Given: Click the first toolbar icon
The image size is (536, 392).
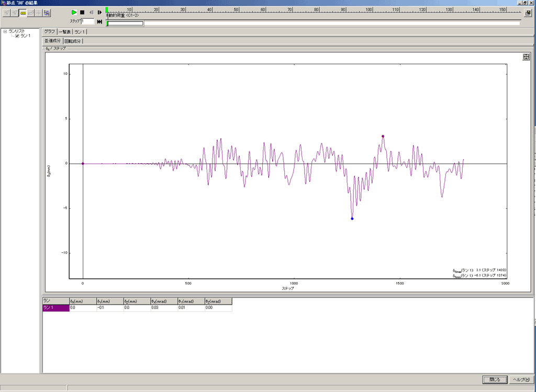Looking at the screenshot, I should coord(7,13).
